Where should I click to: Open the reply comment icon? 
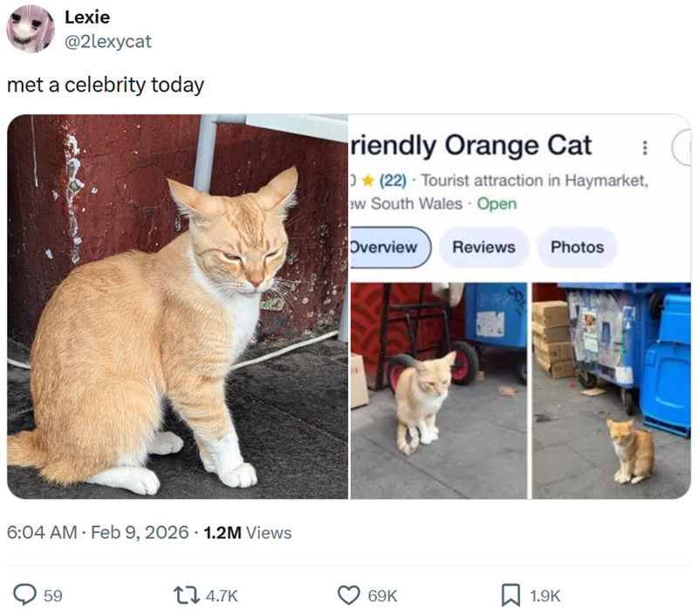[24, 595]
